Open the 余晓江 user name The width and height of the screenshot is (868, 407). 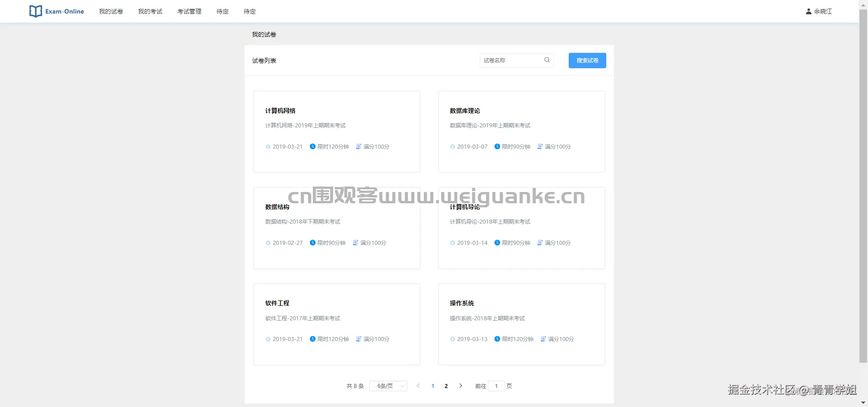[823, 11]
